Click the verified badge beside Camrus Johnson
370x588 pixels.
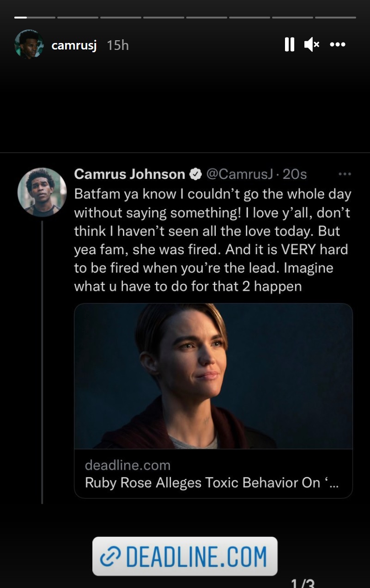(195, 174)
